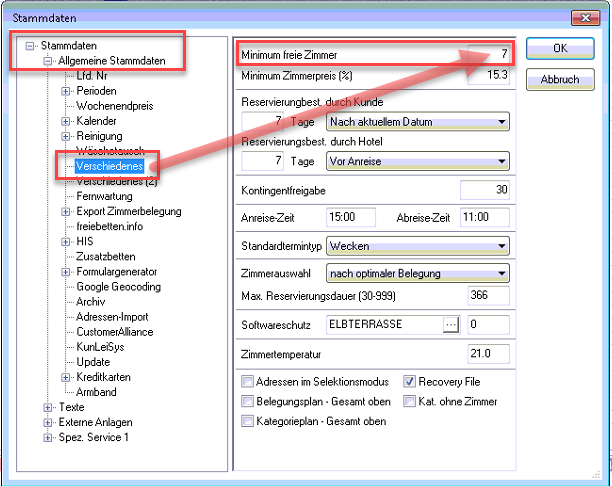
Task: Open Google Geocoding settings
Action: coord(119,287)
